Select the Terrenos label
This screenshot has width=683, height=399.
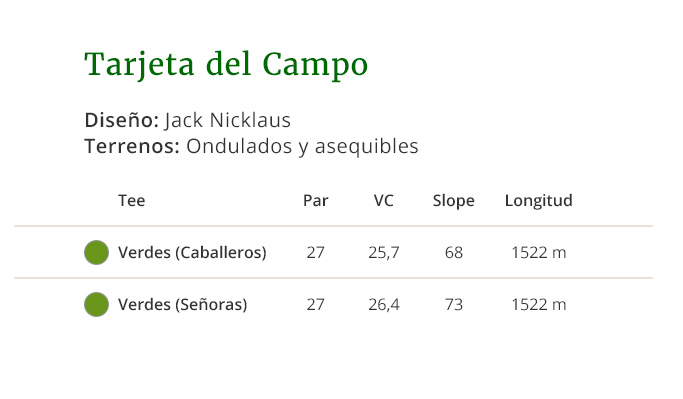tap(132, 146)
